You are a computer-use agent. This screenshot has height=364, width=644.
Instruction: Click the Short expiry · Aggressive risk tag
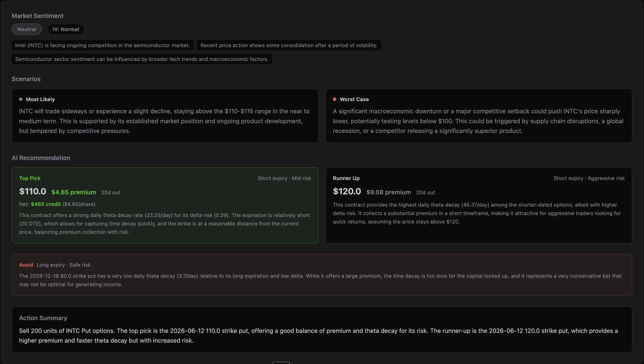(x=589, y=178)
